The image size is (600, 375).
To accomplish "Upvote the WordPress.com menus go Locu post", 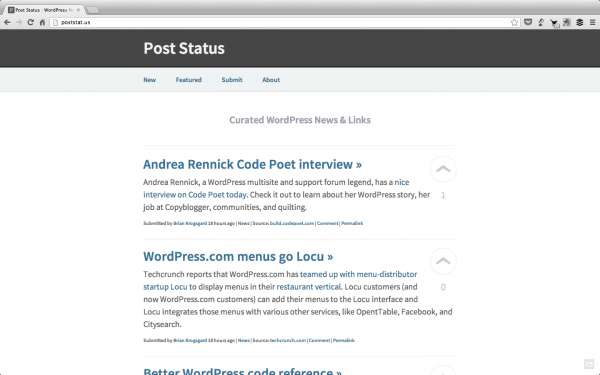I will [443, 261].
